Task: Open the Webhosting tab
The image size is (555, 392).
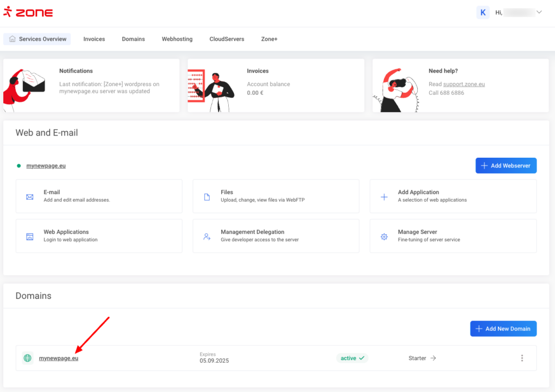Action: (x=177, y=39)
